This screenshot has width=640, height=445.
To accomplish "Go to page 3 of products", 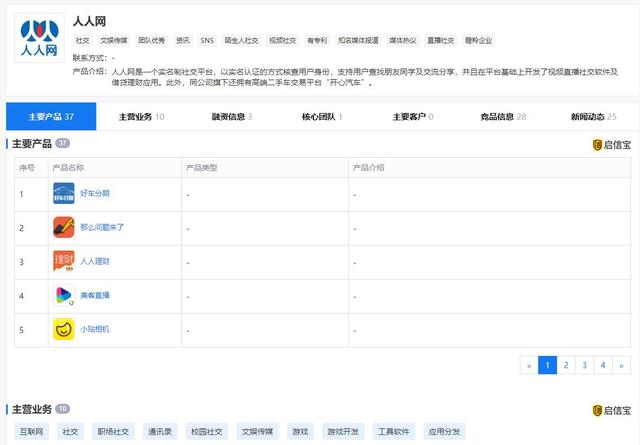I will pyautogui.click(x=584, y=365).
